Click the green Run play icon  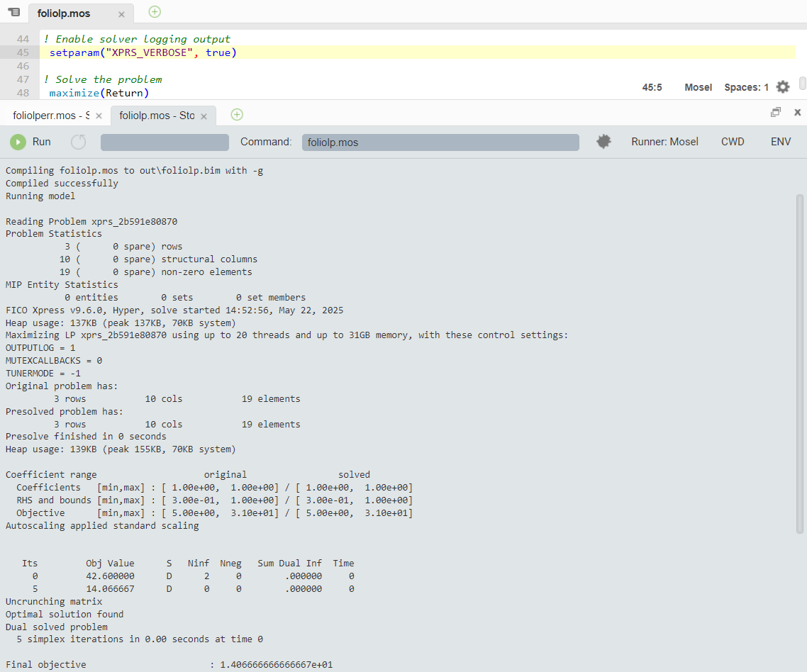point(18,142)
